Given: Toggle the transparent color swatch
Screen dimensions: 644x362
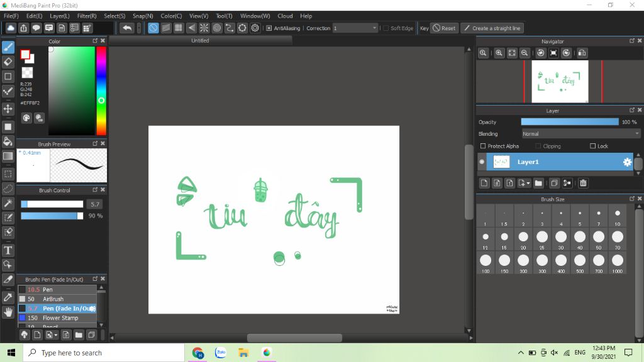Looking at the screenshot, I should (27, 73).
